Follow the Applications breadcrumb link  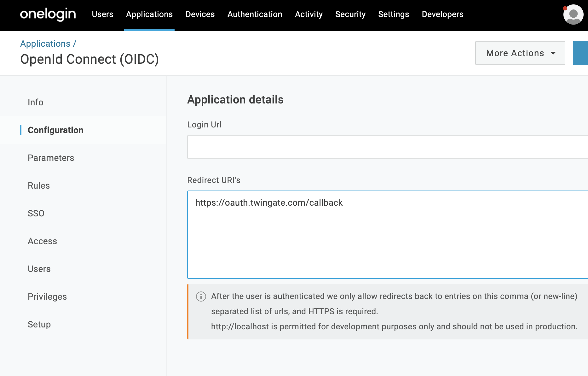45,44
